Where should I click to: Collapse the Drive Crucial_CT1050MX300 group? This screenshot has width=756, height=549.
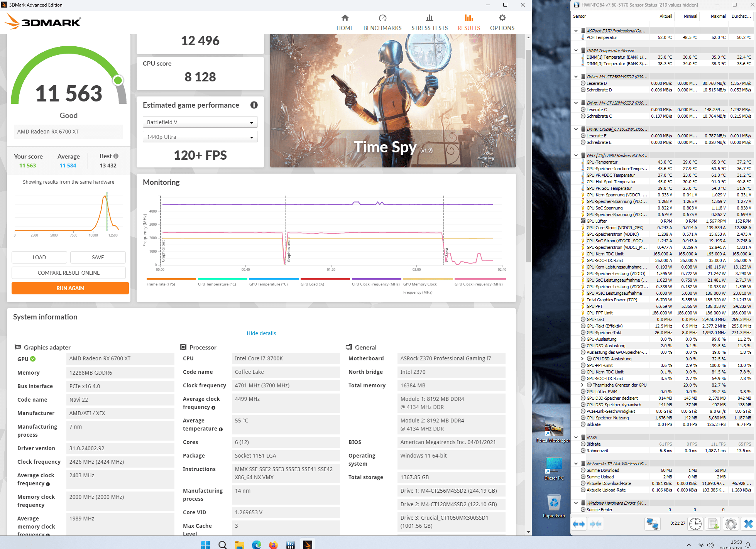click(576, 129)
